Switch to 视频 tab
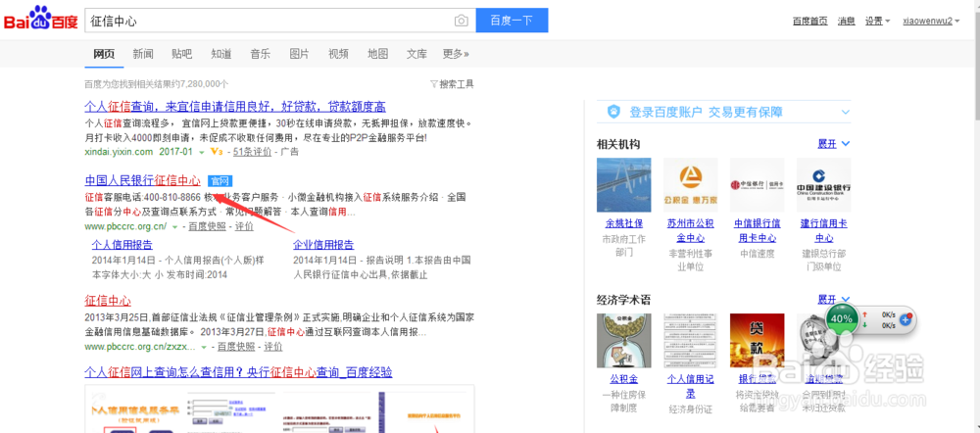980x433 pixels. [339, 54]
